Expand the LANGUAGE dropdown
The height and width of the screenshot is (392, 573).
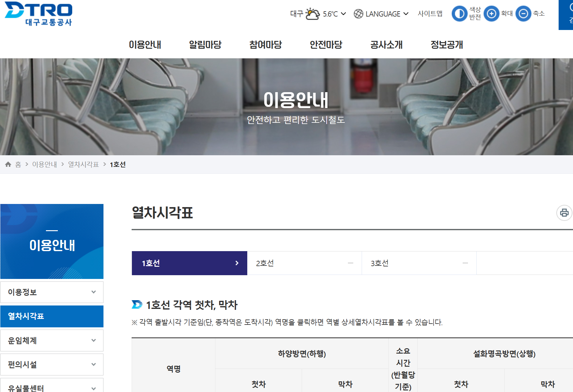point(406,14)
